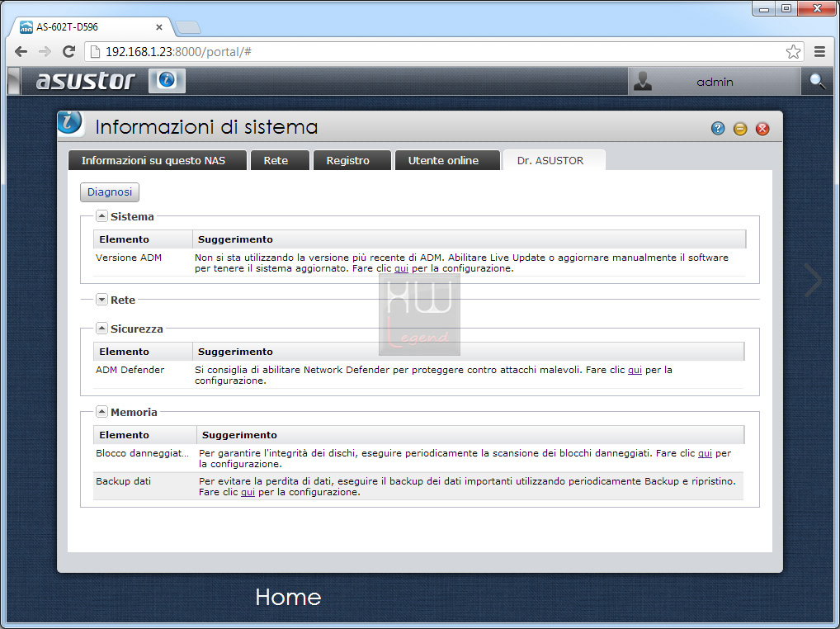
Task: Select the AS-602T-D596 browser tab
Action: tap(91, 26)
